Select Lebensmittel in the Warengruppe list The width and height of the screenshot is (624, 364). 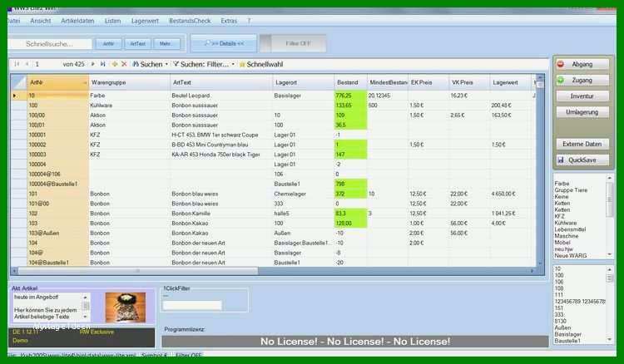570,229
